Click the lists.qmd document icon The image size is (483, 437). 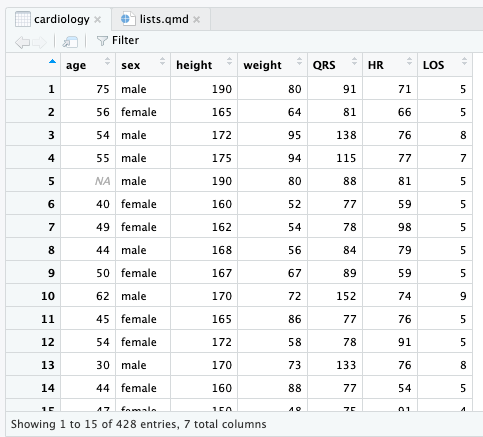[x=128, y=19]
